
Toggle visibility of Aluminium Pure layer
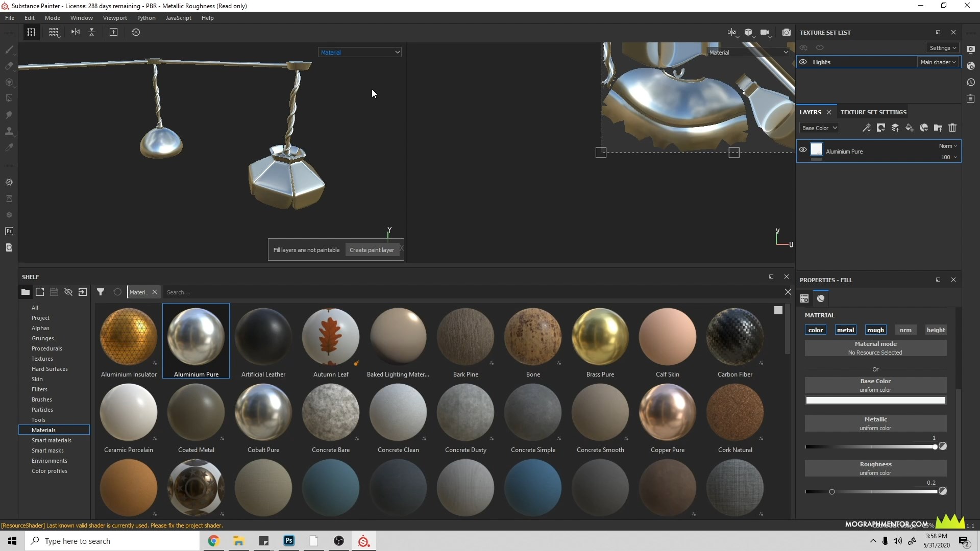click(x=803, y=150)
